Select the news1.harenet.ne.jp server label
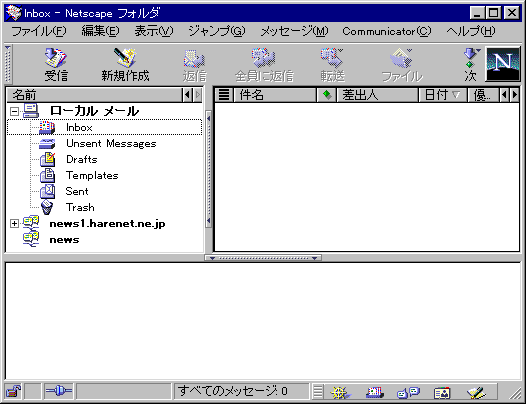 click(x=107, y=224)
